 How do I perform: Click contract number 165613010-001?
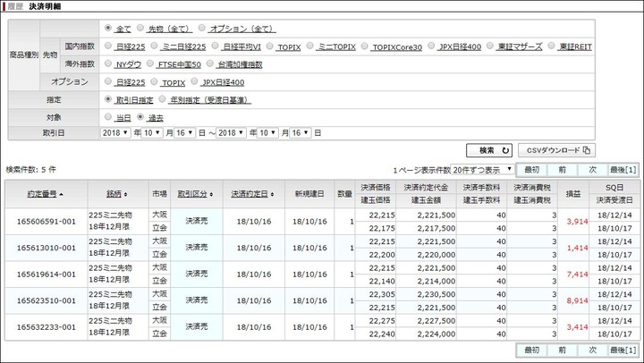[47, 248]
